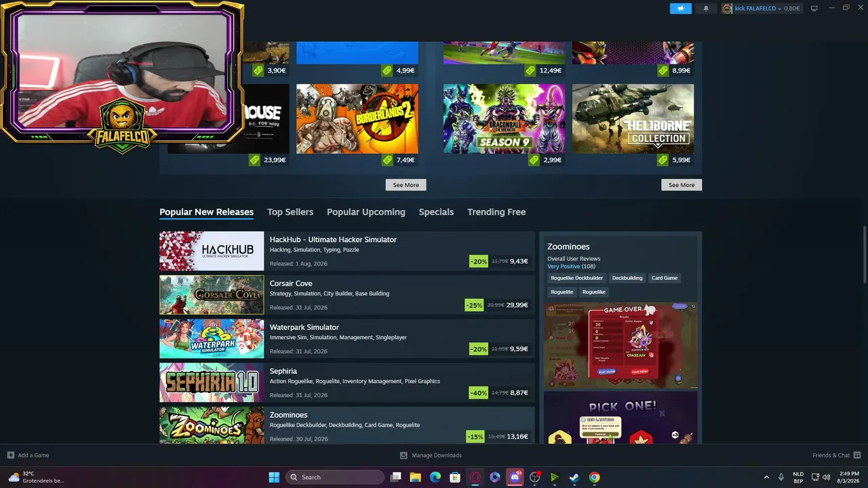Open the Borderlands 2 game capsule
This screenshot has width=868, height=488.
click(357, 119)
